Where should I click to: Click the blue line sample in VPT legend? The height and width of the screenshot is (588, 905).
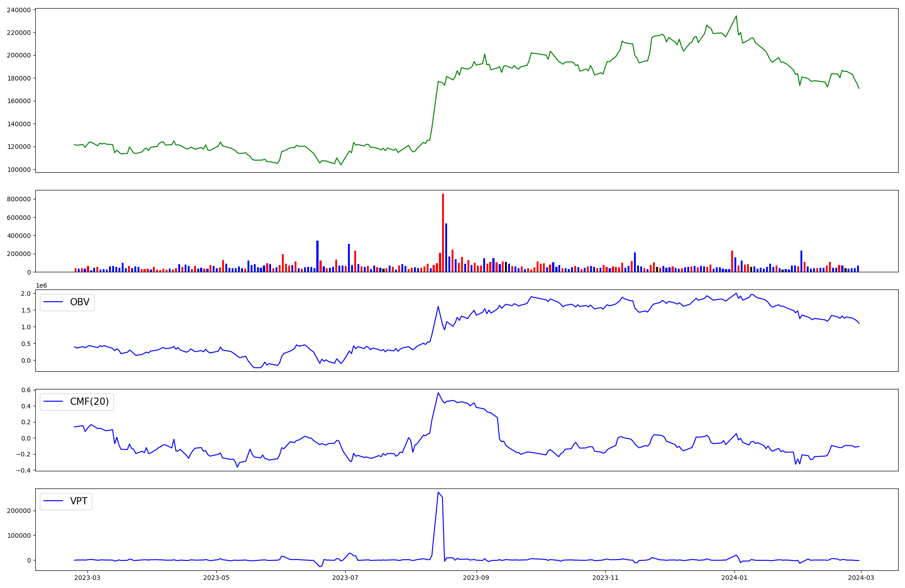[53, 502]
